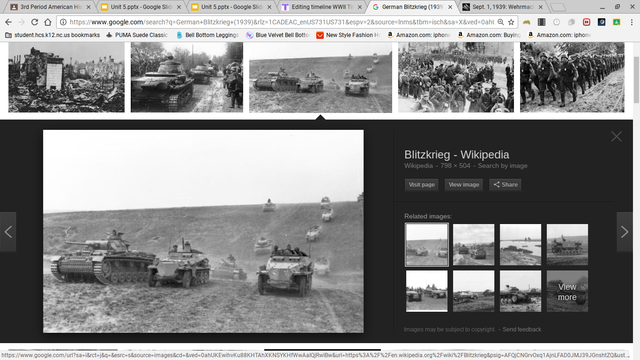Viewport: 640px width, 360px height.
Task: Select the crowded soldiers street thumbnail
Action: 456,77
